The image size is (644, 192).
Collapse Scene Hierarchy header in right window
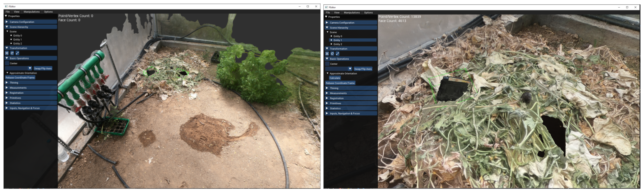tap(339, 28)
